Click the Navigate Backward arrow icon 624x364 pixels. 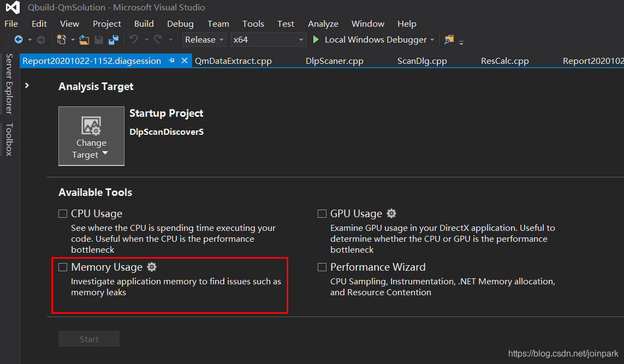pyautogui.click(x=19, y=39)
